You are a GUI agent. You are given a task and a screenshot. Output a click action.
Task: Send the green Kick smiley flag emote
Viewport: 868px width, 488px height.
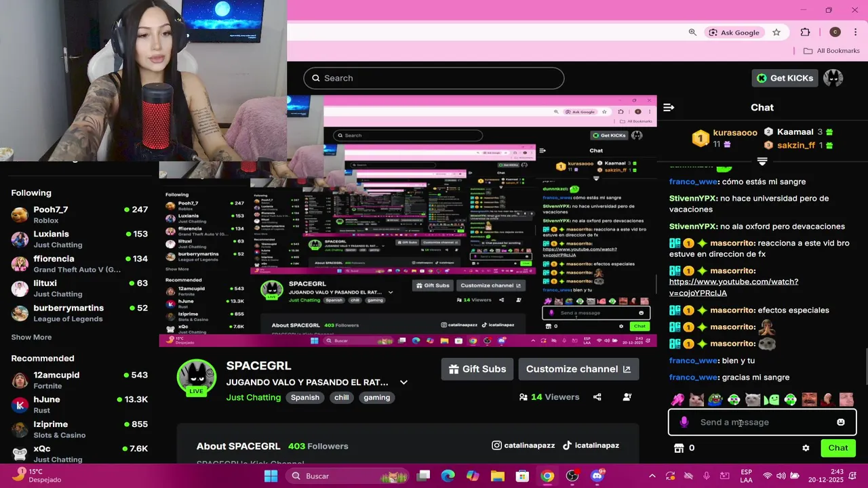click(772, 400)
